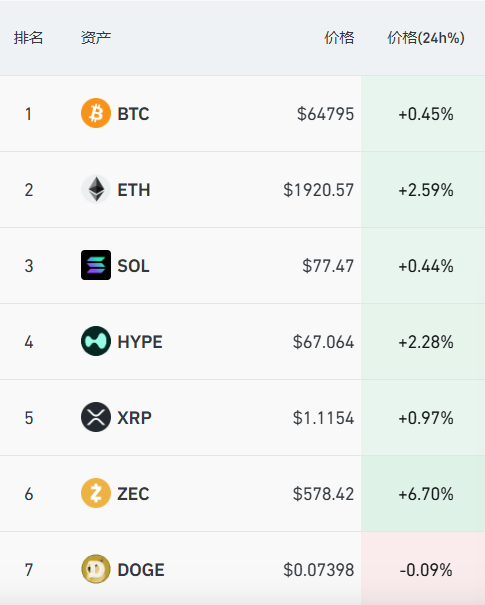Open the BTC asset name link

tap(133, 114)
